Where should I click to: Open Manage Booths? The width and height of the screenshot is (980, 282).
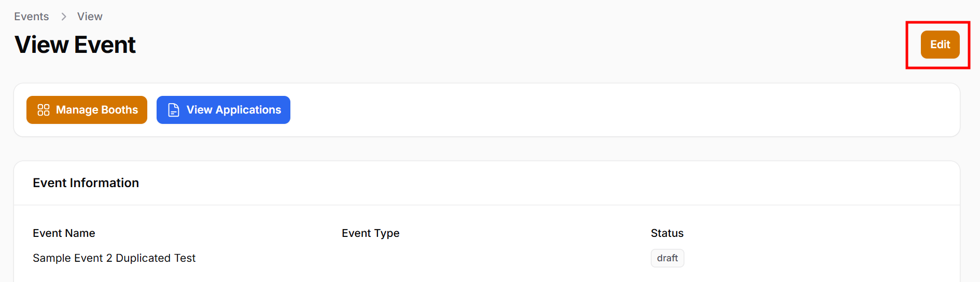click(87, 110)
